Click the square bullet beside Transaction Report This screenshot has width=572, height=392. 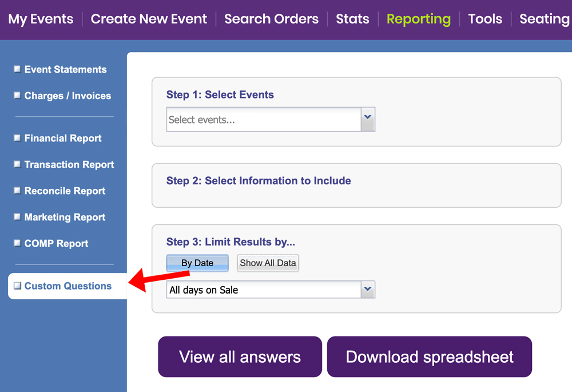(17, 164)
